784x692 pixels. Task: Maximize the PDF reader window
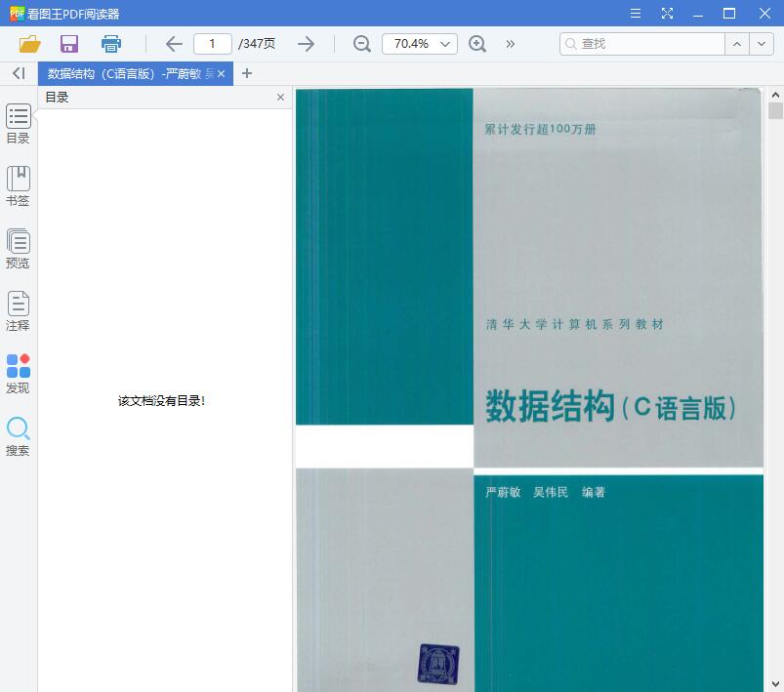(x=729, y=13)
